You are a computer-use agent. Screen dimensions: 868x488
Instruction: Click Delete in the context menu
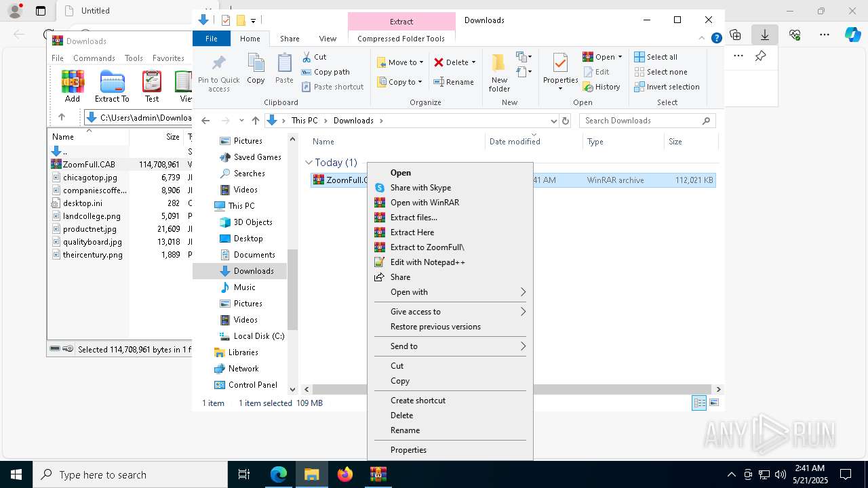[x=450, y=415]
